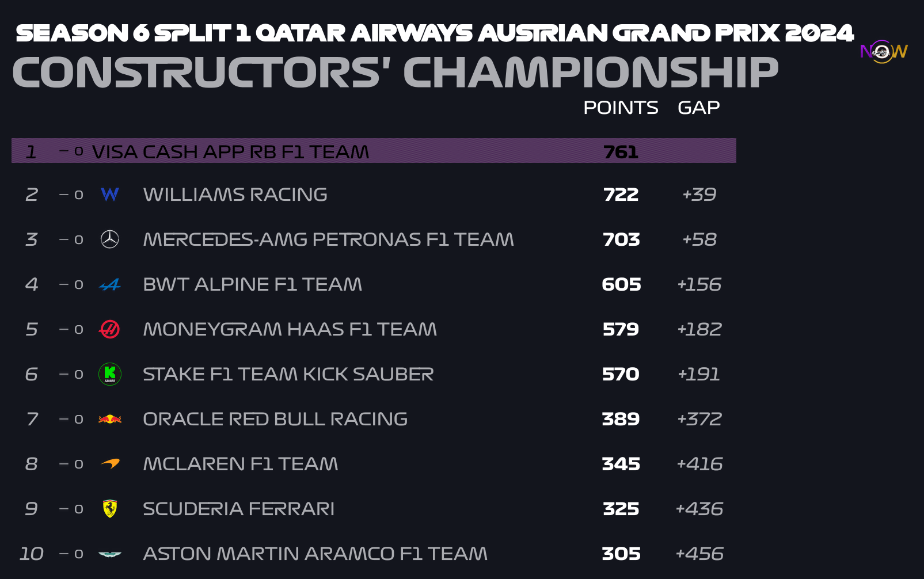Click the BWT Alpine logo
The width and height of the screenshot is (924, 579).
coord(110,284)
